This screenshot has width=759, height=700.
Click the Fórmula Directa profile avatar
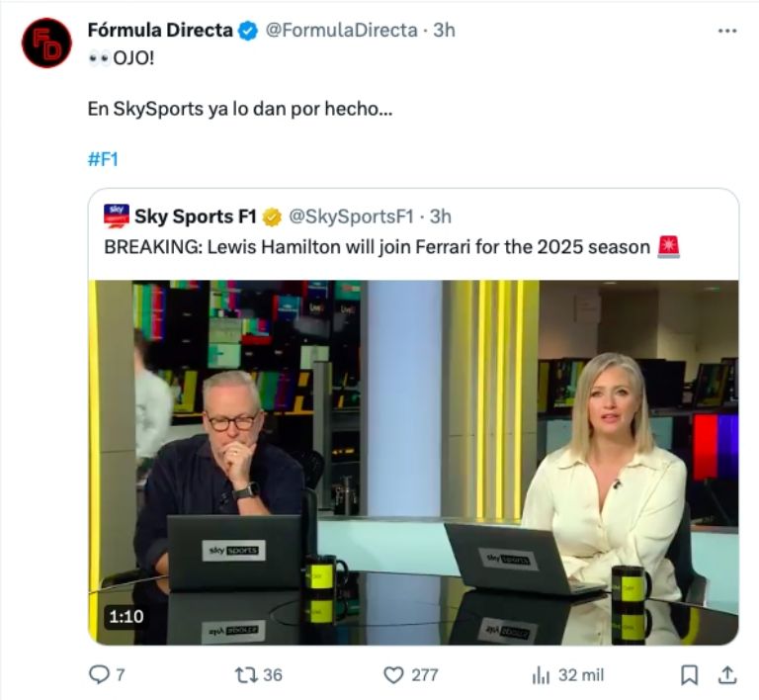(x=46, y=43)
